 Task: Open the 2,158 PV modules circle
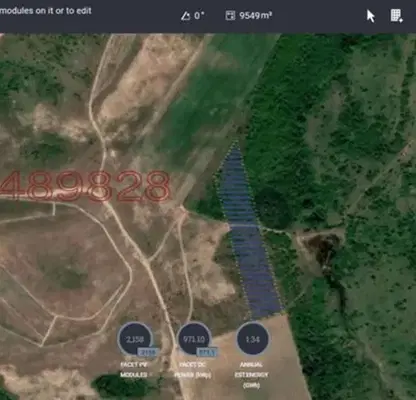(x=135, y=339)
